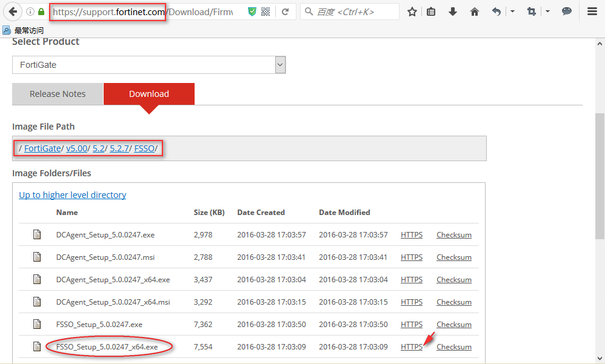The width and height of the screenshot is (605, 364).
Task: Click the search magnifier icon
Action: [x=309, y=12]
